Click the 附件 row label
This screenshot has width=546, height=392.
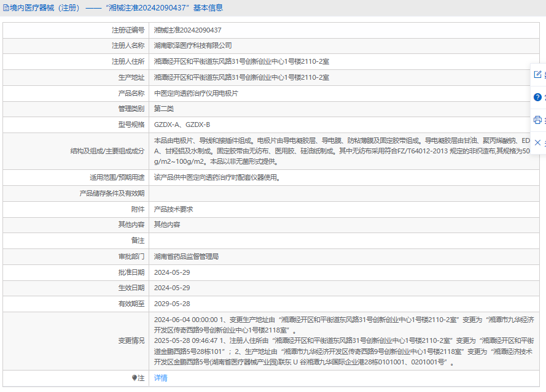click(x=138, y=209)
